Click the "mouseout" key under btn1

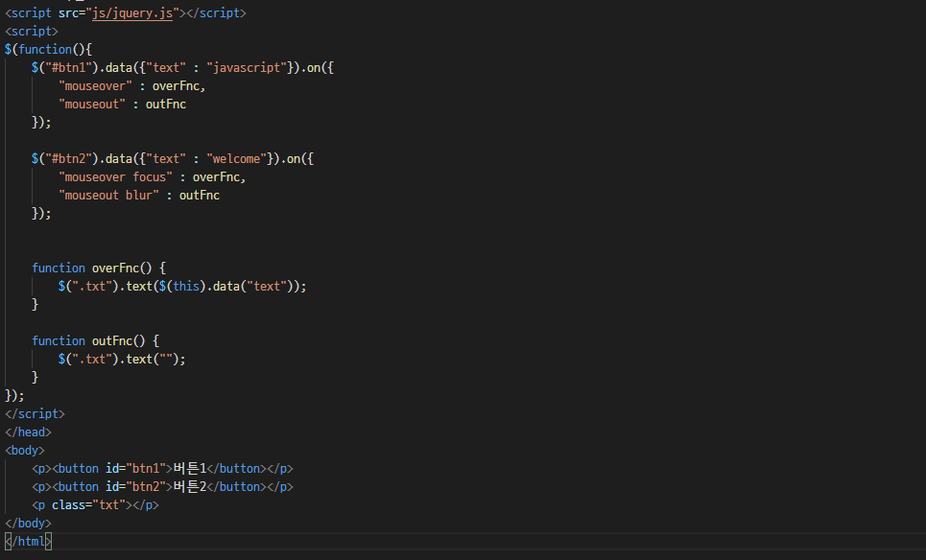92,105
